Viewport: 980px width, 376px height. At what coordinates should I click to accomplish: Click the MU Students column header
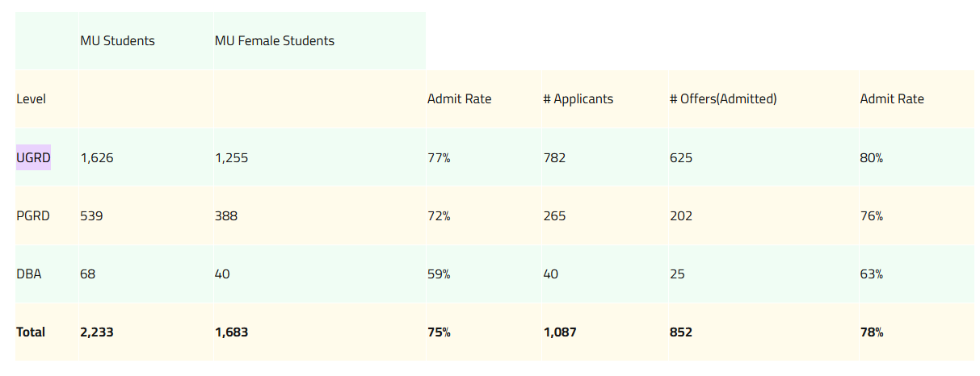pyautogui.click(x=117, y=40)
